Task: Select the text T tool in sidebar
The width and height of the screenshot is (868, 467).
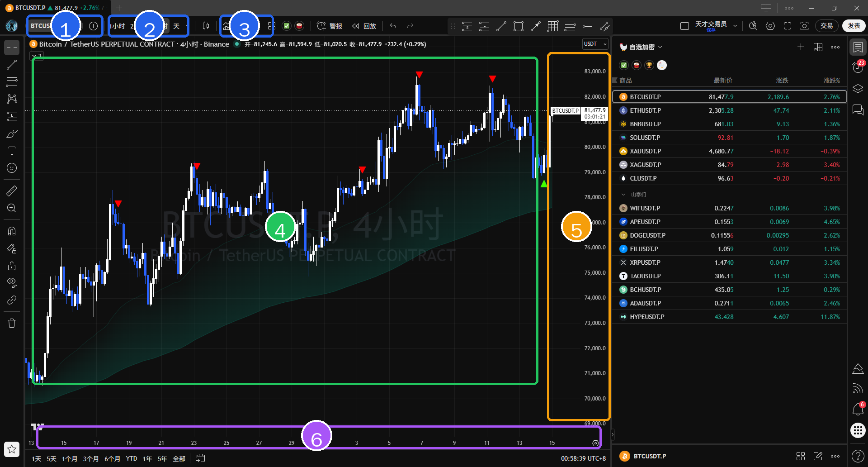Action: pos(12,151)
